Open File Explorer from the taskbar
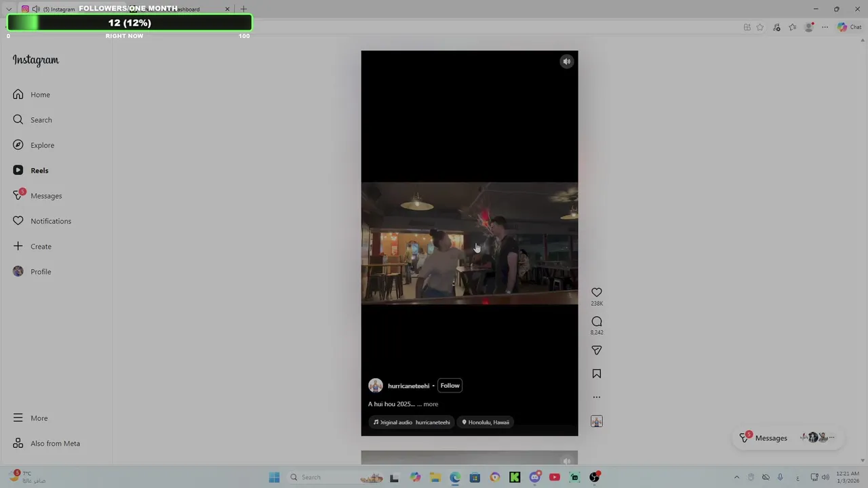This screenshot has height=488, width=868. (x=435, y=477)
